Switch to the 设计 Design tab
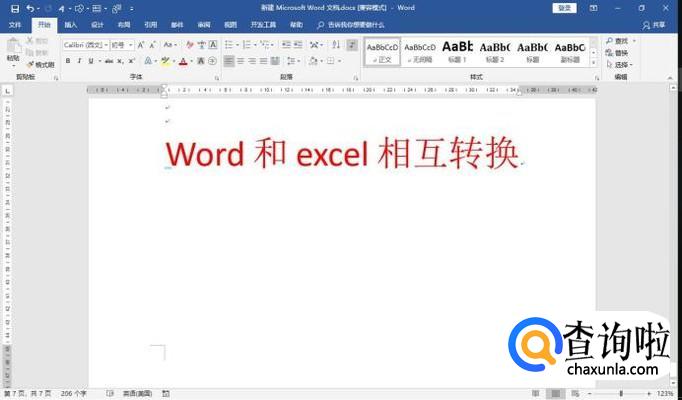682x400 pixels. click(97, 25)
